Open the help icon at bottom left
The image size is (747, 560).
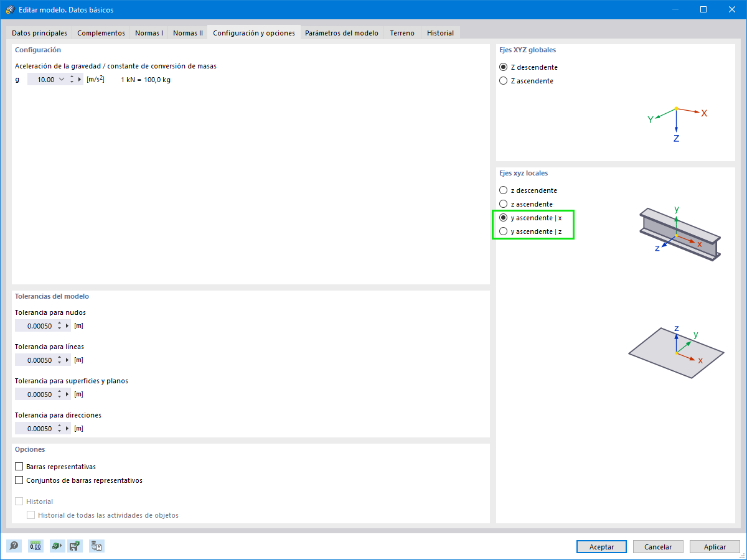pos(14,546)
